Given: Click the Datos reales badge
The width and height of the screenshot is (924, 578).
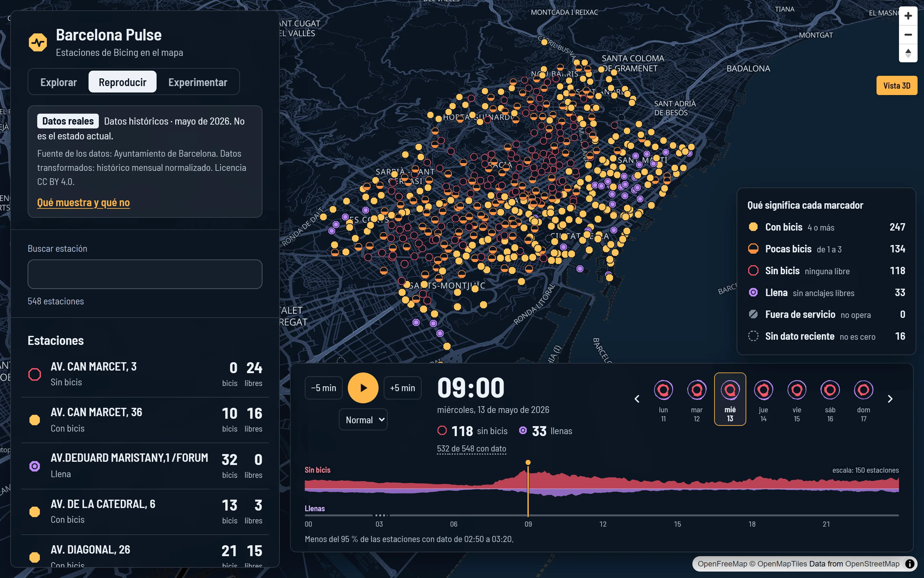Looking at the screenshot, I should point(68,121).
